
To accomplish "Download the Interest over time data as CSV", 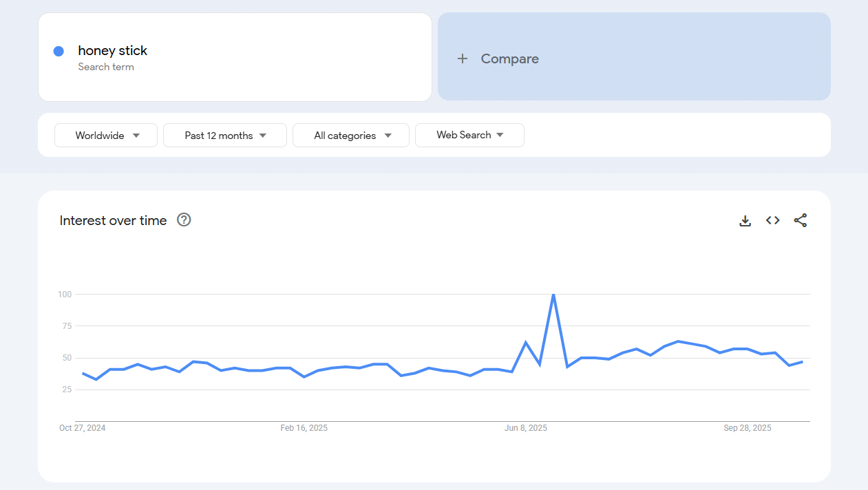I will pos(745,220).
